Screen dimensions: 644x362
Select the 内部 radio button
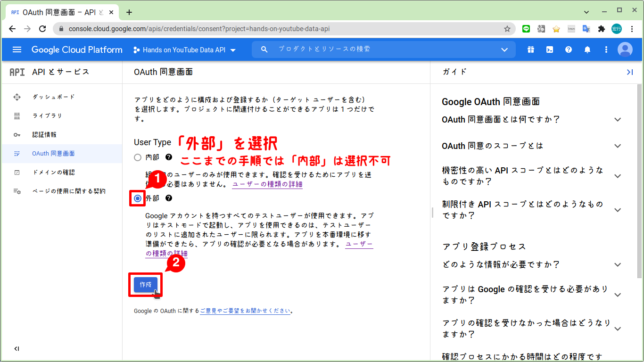(137, 157)
